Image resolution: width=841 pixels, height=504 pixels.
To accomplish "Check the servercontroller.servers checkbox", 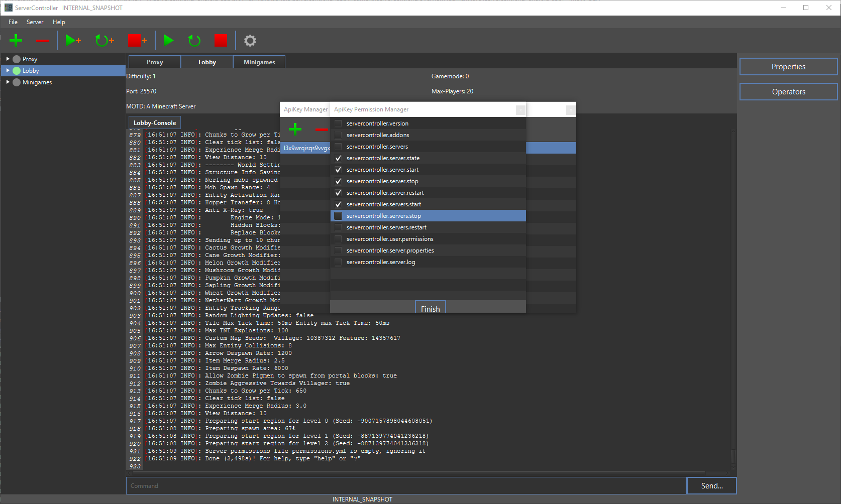I will [338, 147].
